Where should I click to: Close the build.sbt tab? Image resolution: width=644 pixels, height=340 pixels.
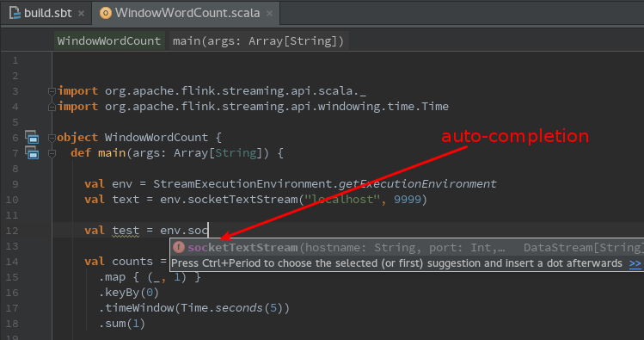point(82,14)
